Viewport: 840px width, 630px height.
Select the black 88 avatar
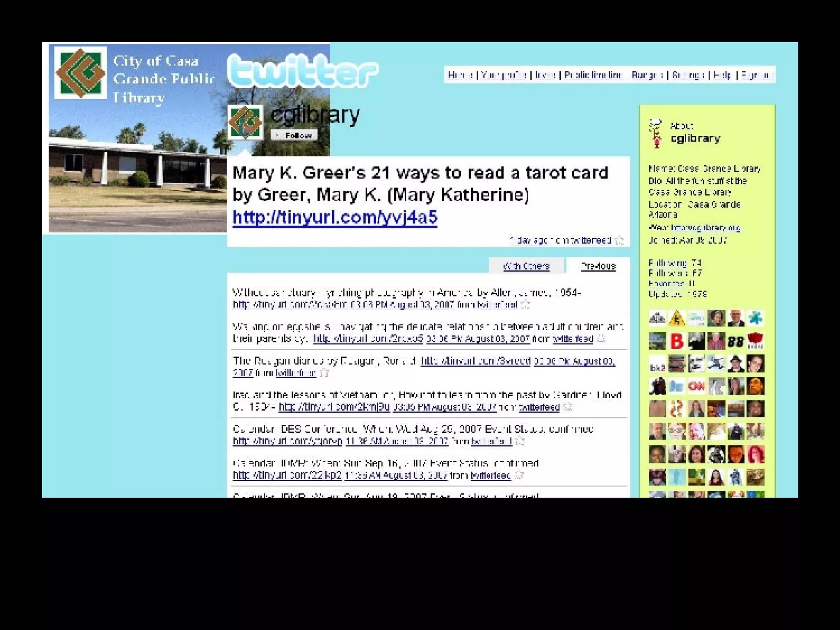pyautogui.click(x=735, y=341)
